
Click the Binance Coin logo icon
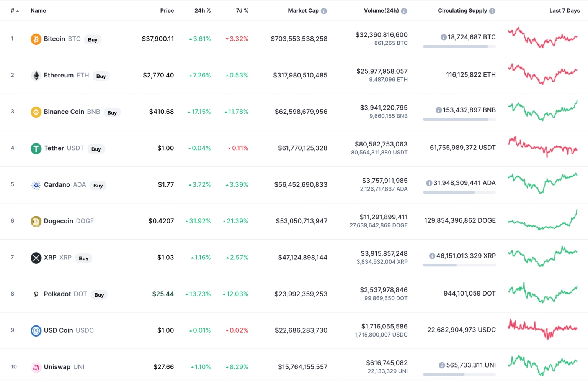coord(36,112)
